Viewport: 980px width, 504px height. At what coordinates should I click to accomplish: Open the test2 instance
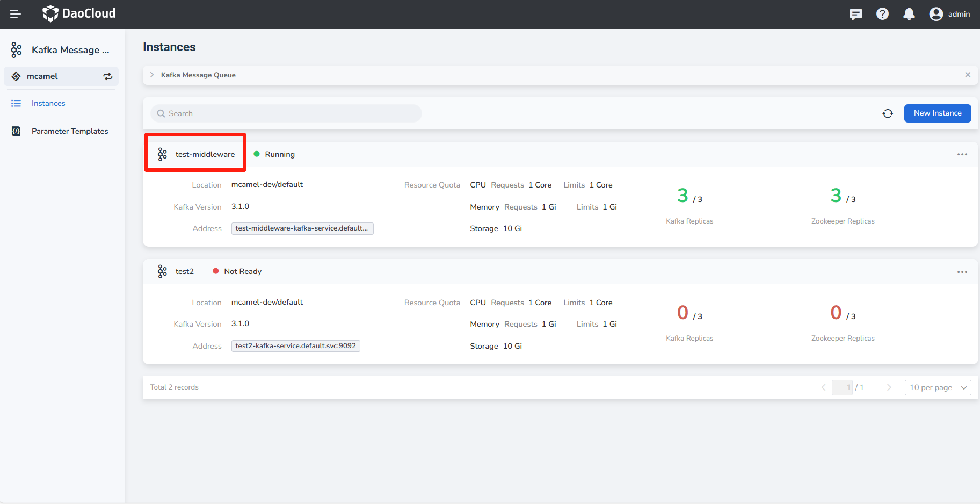184,271
